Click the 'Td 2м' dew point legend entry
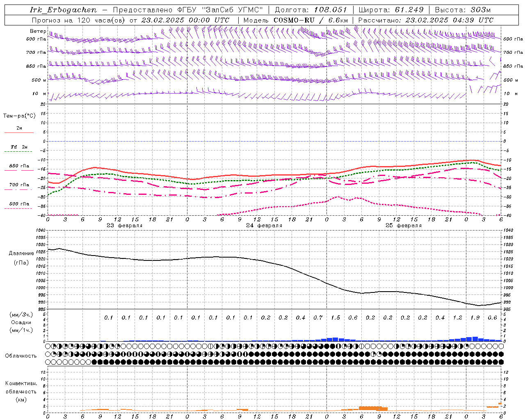The width and height of the screenshot is (525, 420). click(x=19, y=147)
